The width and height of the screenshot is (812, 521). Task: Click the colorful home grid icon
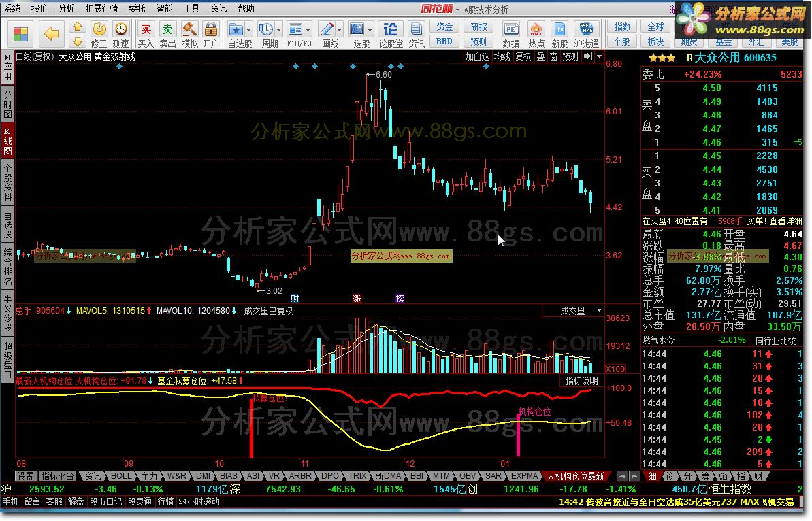click(x=20, y=34)
